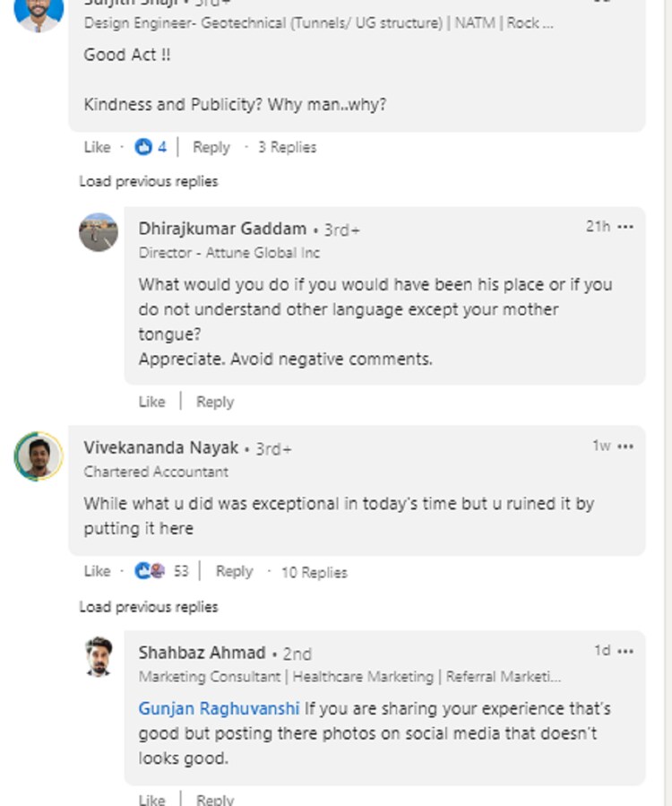This screenshot has width=672, height=806.
Task: Open three-dot menu on Shahbaz Ahmad's reply
Action: coord(625,651)
